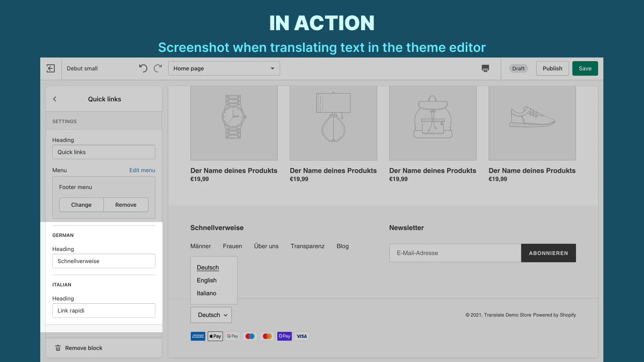Click the Apple Pay payment icon
This screenshot has width=644, height=362.
tap(215, 336)
